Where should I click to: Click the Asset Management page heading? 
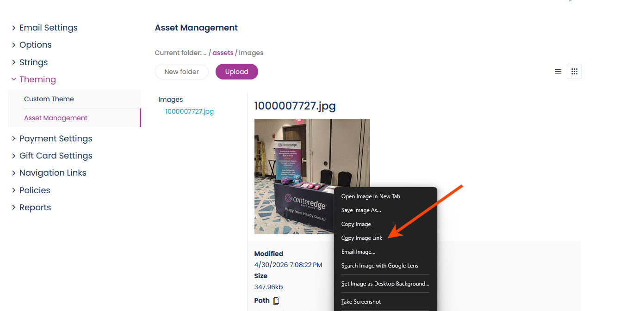[196, 28]
